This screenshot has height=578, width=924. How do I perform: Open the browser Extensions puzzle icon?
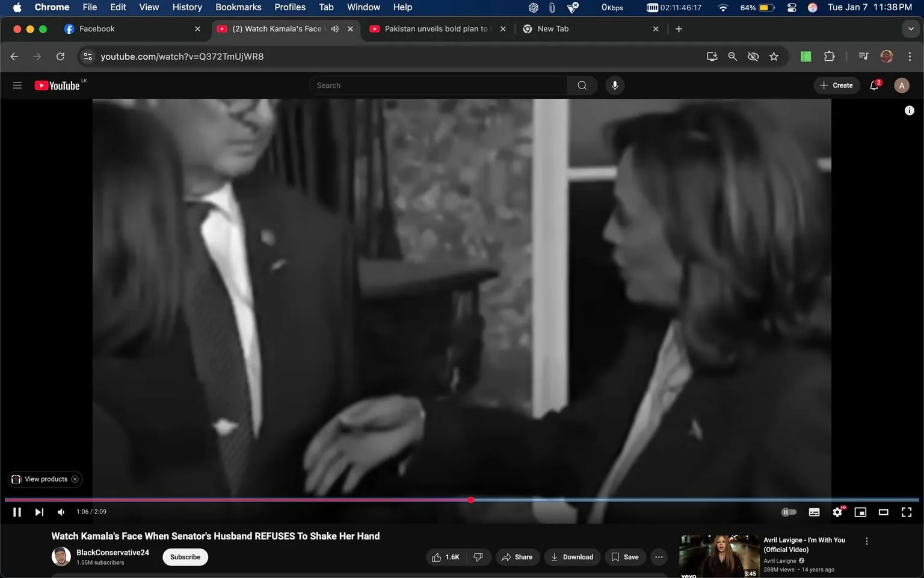(829, 56)
